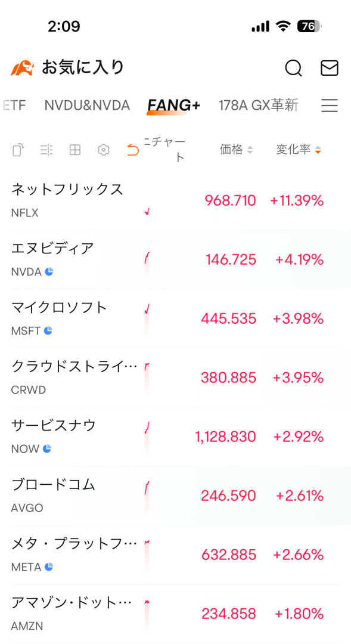Screen dimensions: 351x644
Task: Open the search magnifier icon
Action: (294, 68)
